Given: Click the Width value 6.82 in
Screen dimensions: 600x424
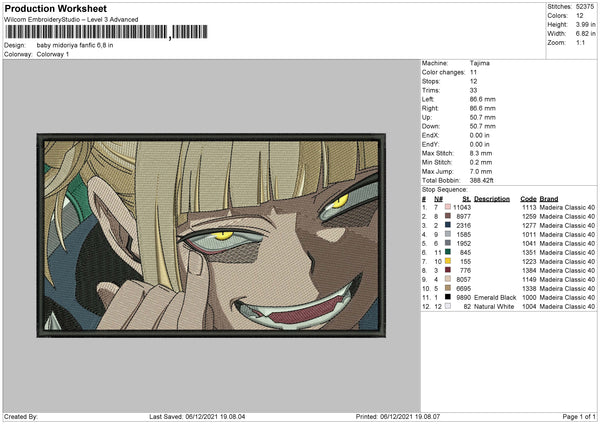Looking at the screenshot, I should coord(585,34).
